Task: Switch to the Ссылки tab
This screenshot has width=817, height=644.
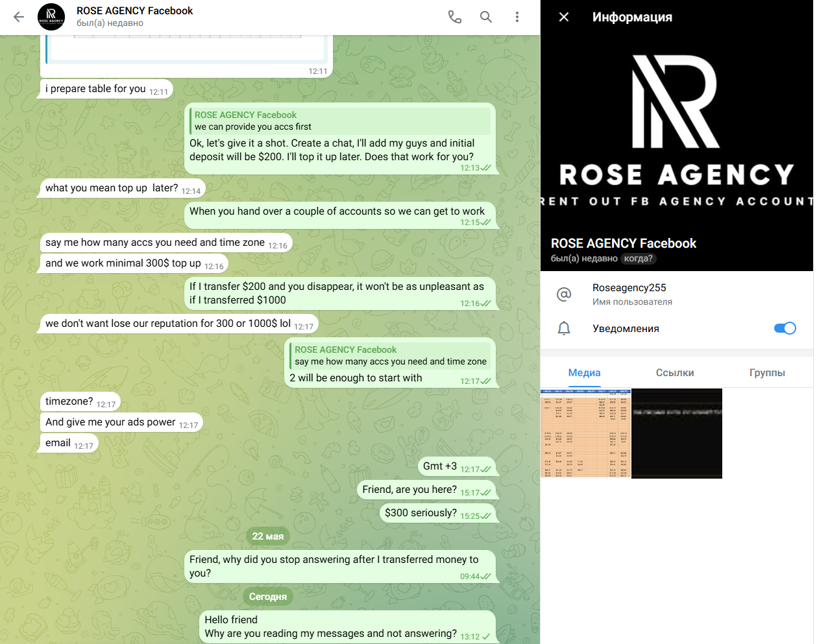Action: tap(675, 373)
